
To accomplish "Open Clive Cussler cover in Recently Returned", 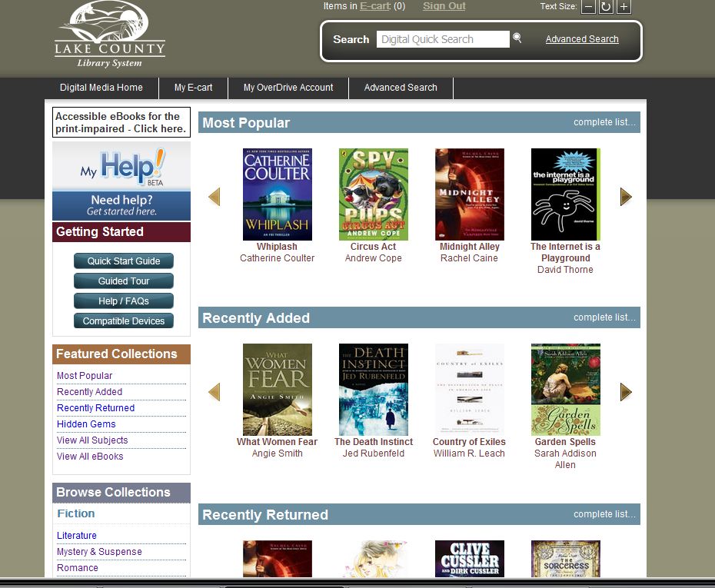I will (470, 559).
